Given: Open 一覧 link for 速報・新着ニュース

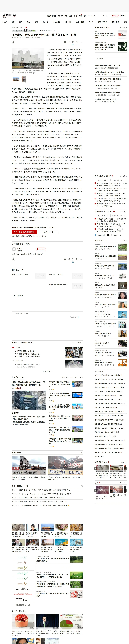Looking at the screenshot, I should coord(81,486).
